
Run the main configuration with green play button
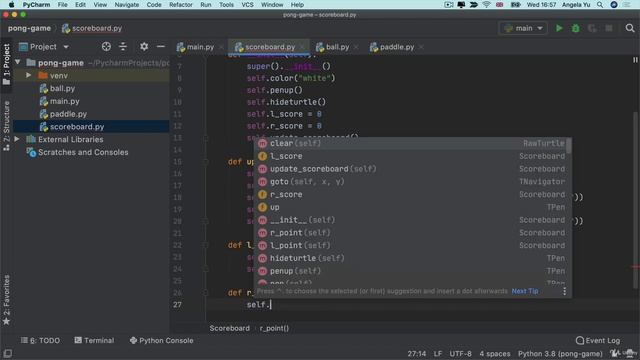559,28
